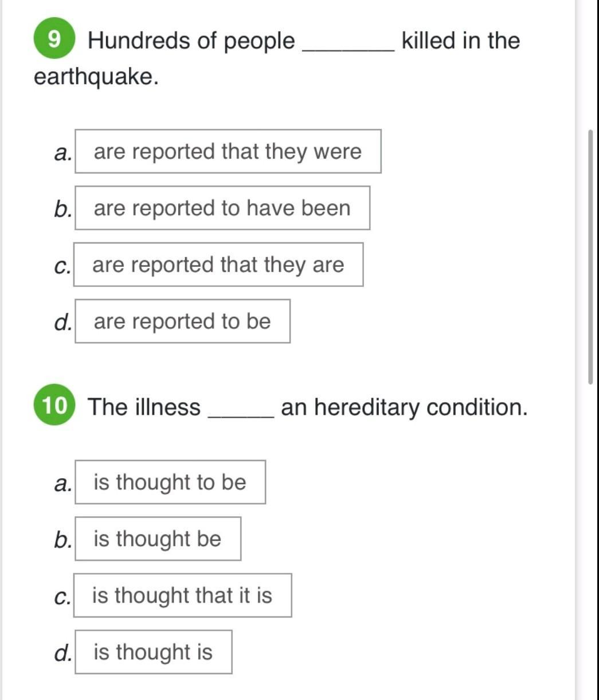The height and width of the screenshot is (700, 599).
Task: Click the green number 10 badge
Action: pos(54,406)
